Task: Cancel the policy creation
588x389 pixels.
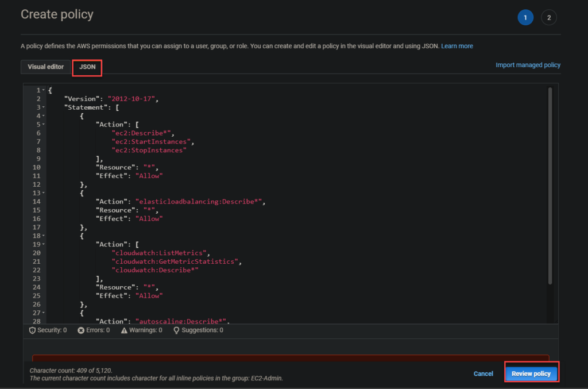Action: pos(483,373)
